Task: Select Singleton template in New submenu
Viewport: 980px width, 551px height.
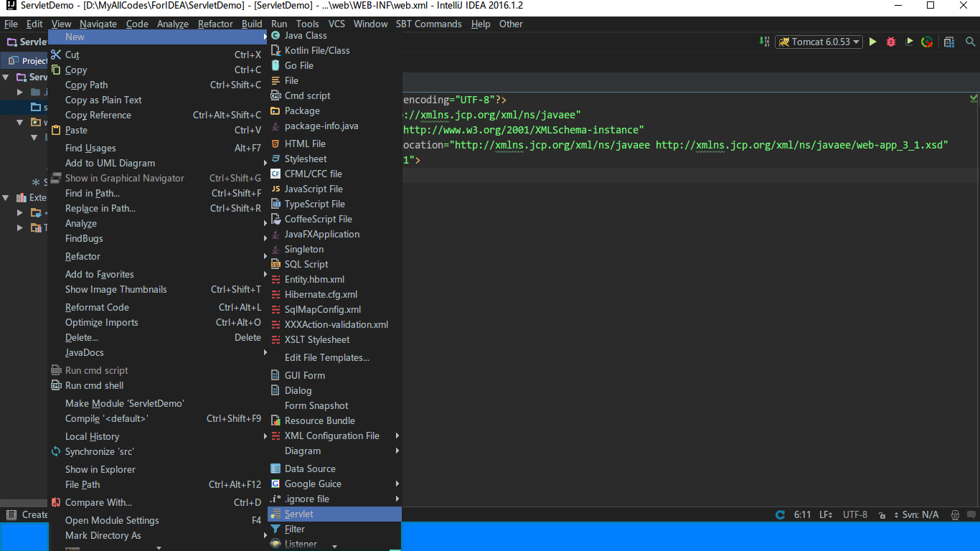Action: (334, 249)
